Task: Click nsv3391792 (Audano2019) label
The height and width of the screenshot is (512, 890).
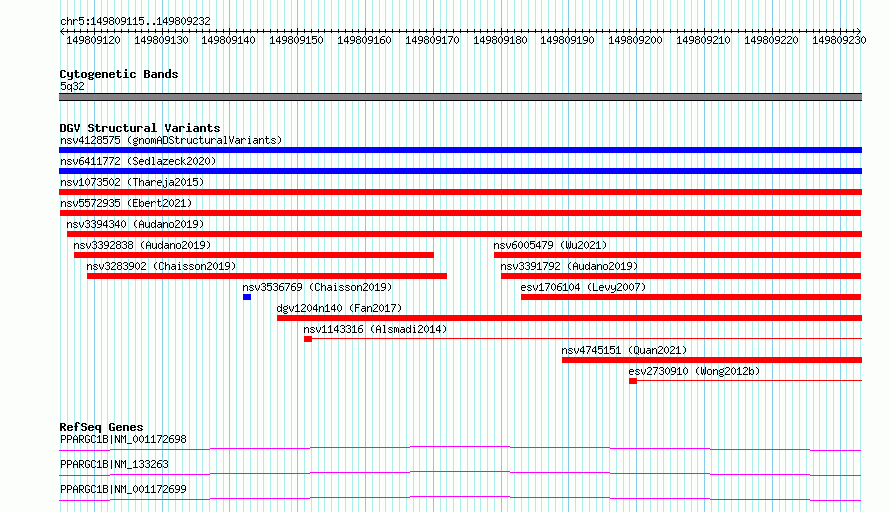Action: click(x=569, y=266)
